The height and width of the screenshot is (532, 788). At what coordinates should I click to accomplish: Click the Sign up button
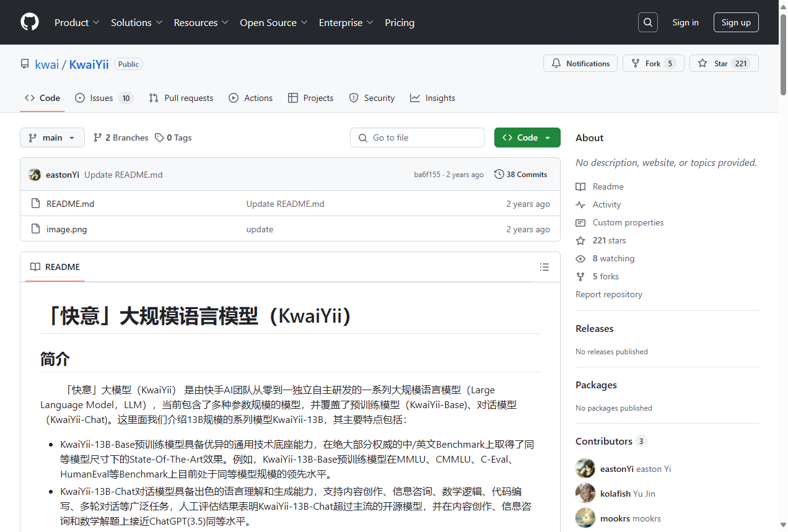[x=735, y=22]
